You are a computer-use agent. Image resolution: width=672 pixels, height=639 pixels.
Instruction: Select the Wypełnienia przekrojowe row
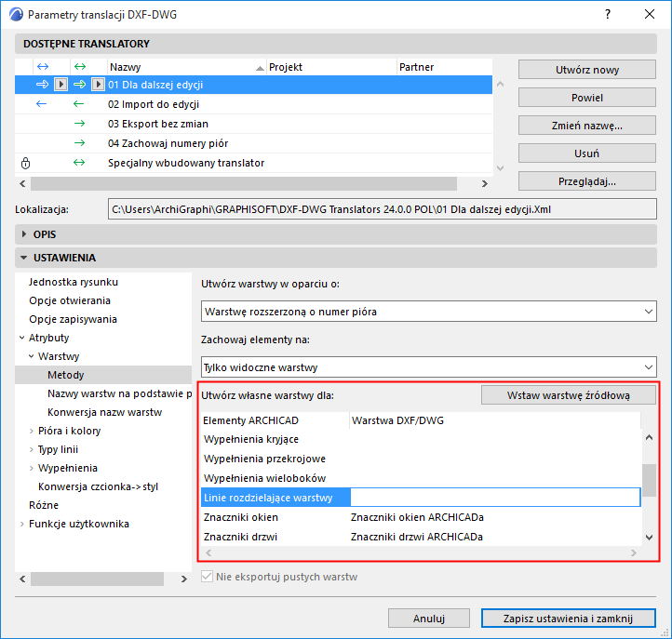[421, 459]
